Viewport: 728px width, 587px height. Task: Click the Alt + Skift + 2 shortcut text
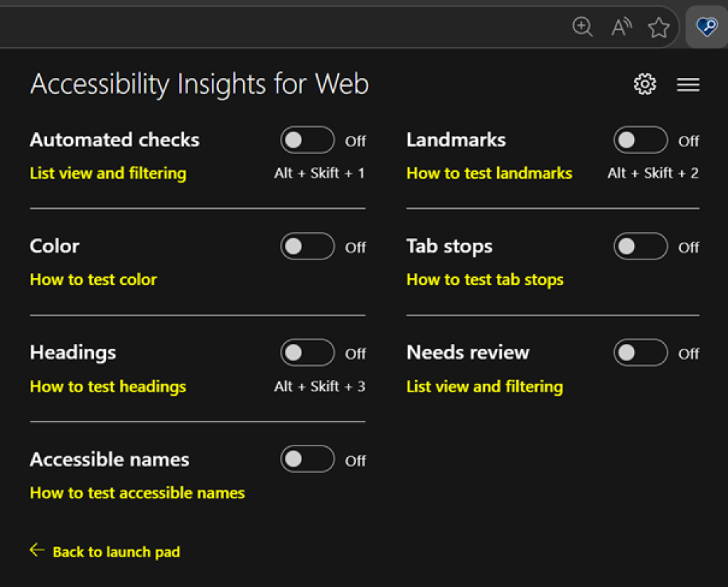pos(653,173)
